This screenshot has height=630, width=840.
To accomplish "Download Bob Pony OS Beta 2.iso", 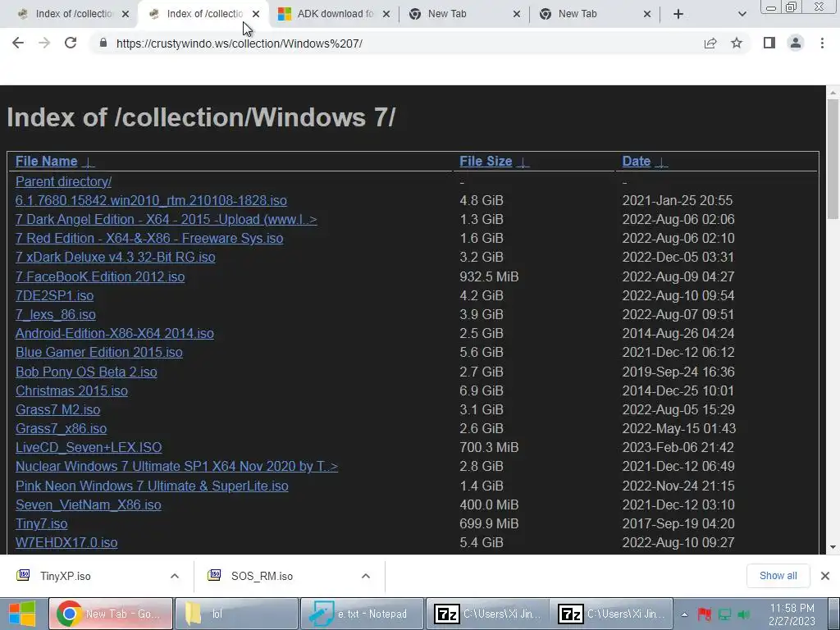I will point(85,372).
